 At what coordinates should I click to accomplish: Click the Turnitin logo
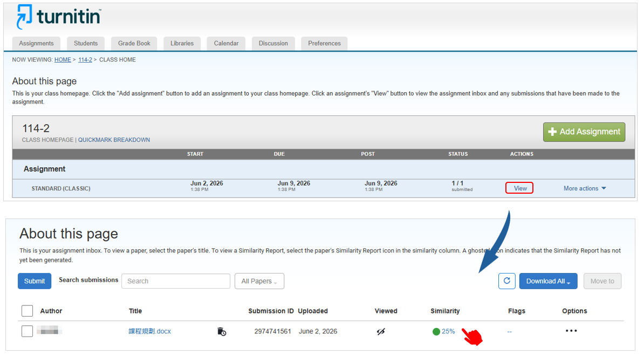click(x=58, y=17)
